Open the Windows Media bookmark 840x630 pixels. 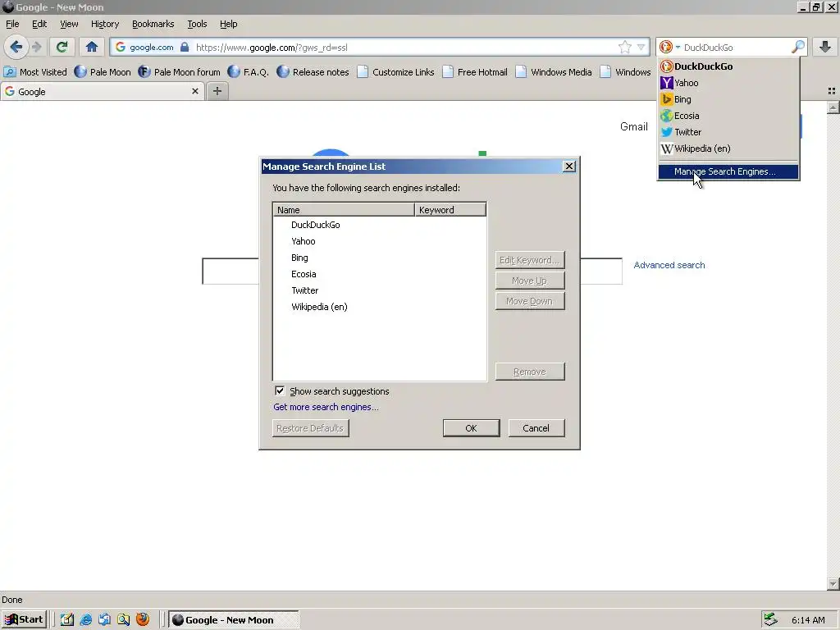554,72
